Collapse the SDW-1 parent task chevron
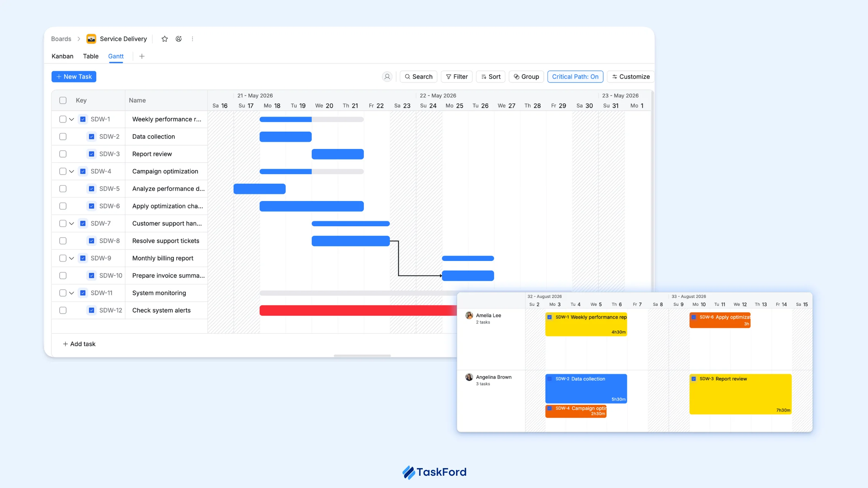The image size is (868, 488). coord(72,119)
